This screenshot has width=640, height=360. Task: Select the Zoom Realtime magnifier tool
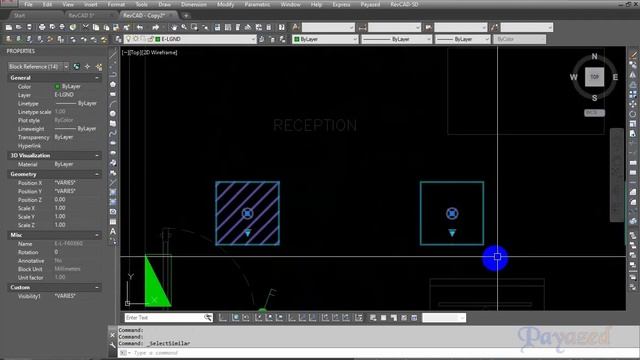184,27
